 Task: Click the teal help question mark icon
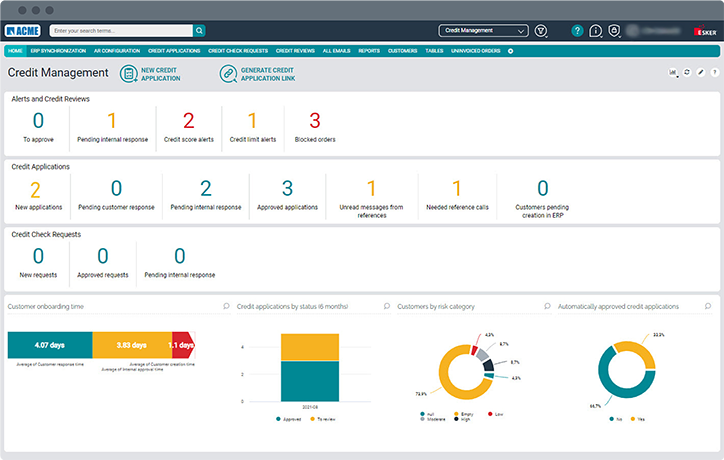pyautogui.click(x=577, y=31)
